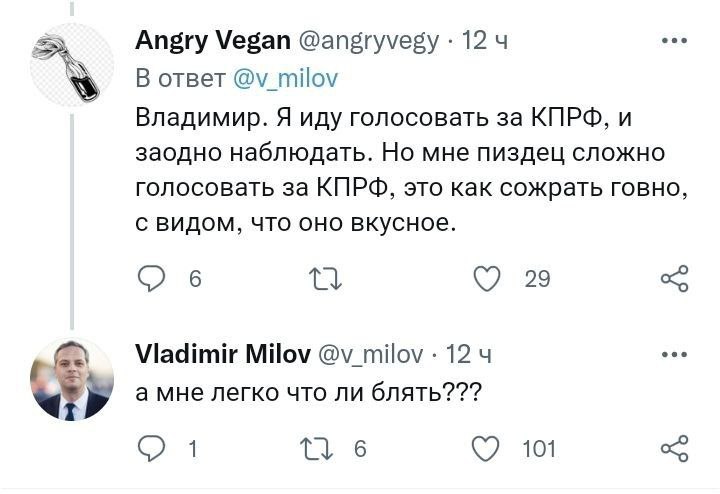Like Vladimir Milov's tweet

487,449
